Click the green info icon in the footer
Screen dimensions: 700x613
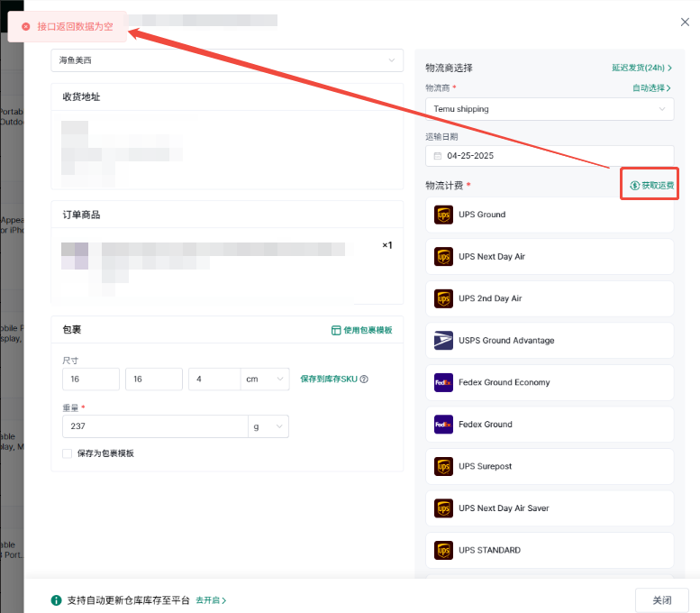tap(56, 600)
